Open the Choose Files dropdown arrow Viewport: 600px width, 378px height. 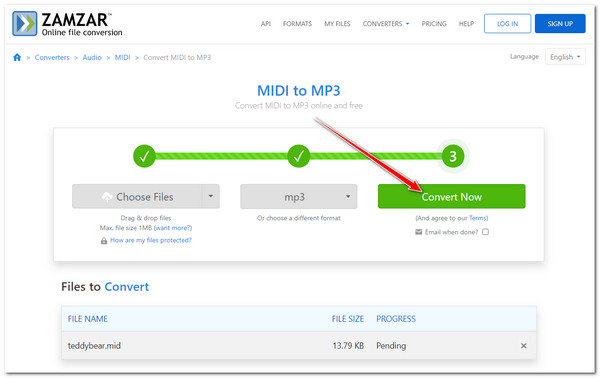210,196
